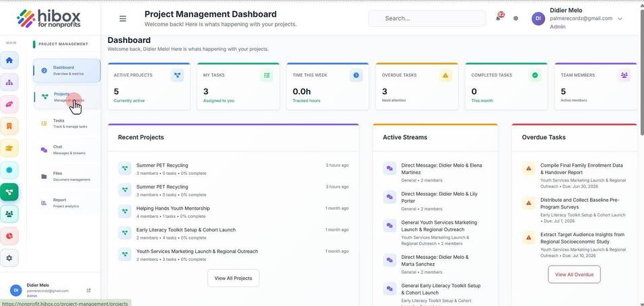Click the Time This Week clock icon
This screenshot has width=644, height=306.
(x=356, y=75)
